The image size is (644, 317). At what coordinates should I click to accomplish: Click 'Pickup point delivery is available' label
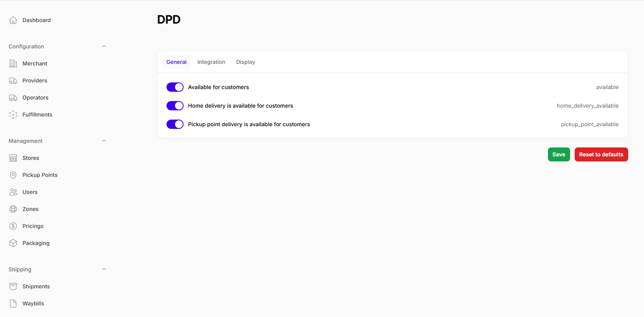tap(249, 124)
